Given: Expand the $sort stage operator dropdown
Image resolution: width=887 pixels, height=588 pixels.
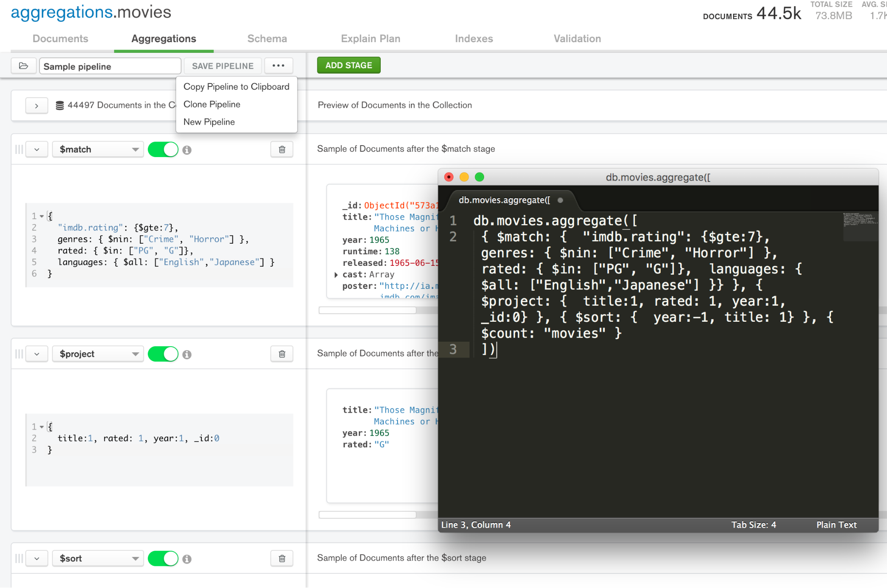Looking at the screenshot, I should (x=134, y=558).
